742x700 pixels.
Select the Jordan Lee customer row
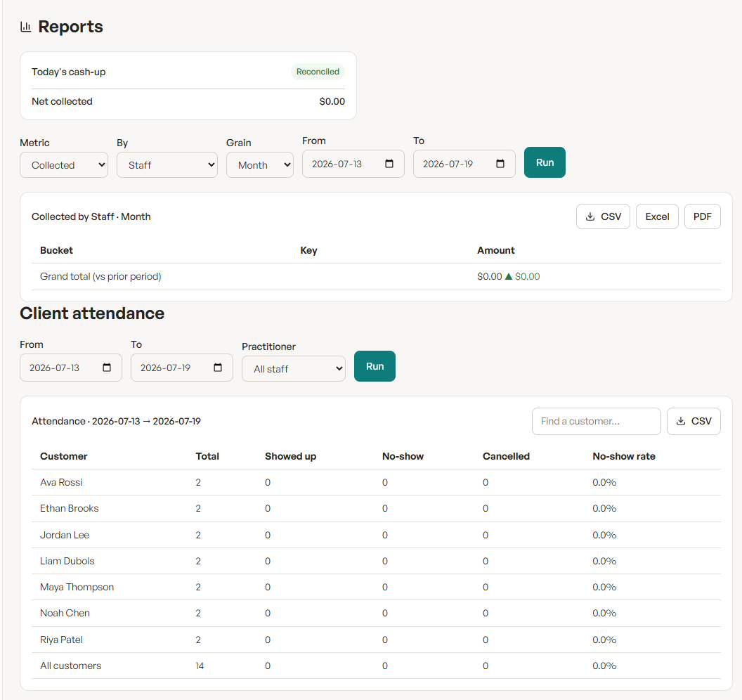(376, 535)
